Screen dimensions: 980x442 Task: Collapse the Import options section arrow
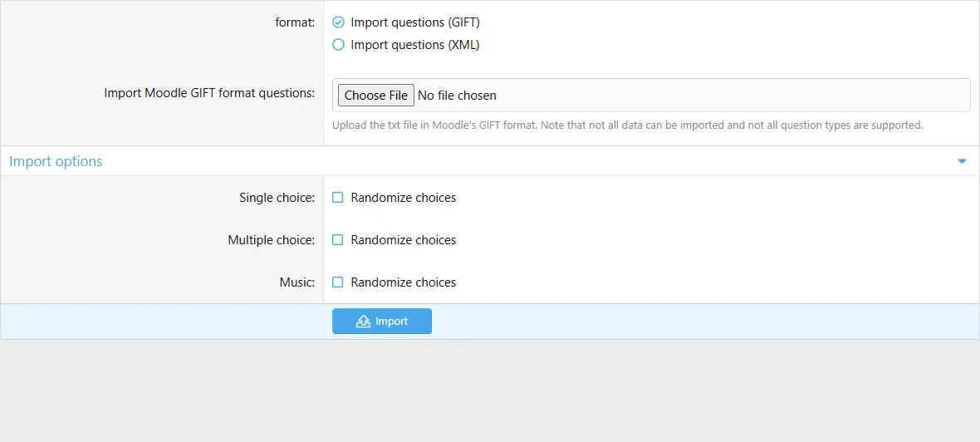[x=962, y=161]
